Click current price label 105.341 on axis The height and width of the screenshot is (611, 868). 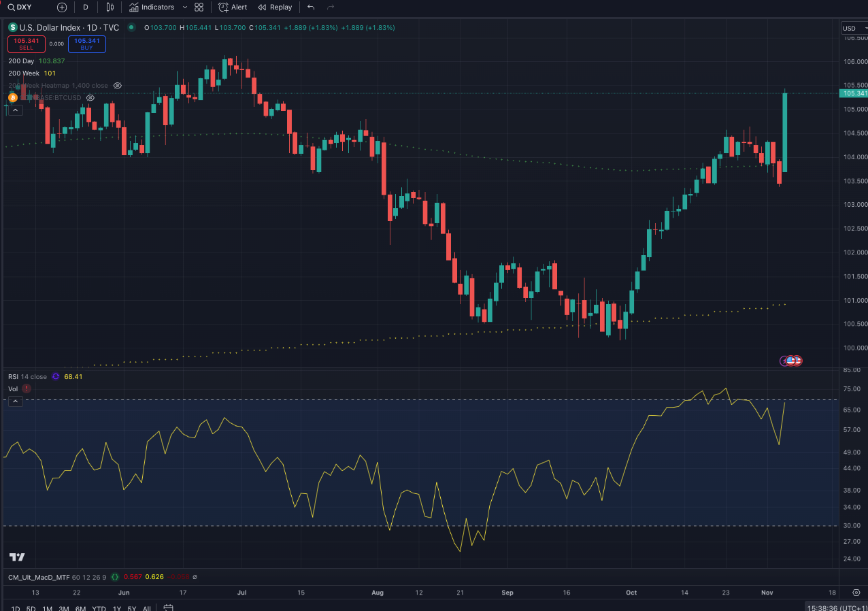(x=854, y=93)
